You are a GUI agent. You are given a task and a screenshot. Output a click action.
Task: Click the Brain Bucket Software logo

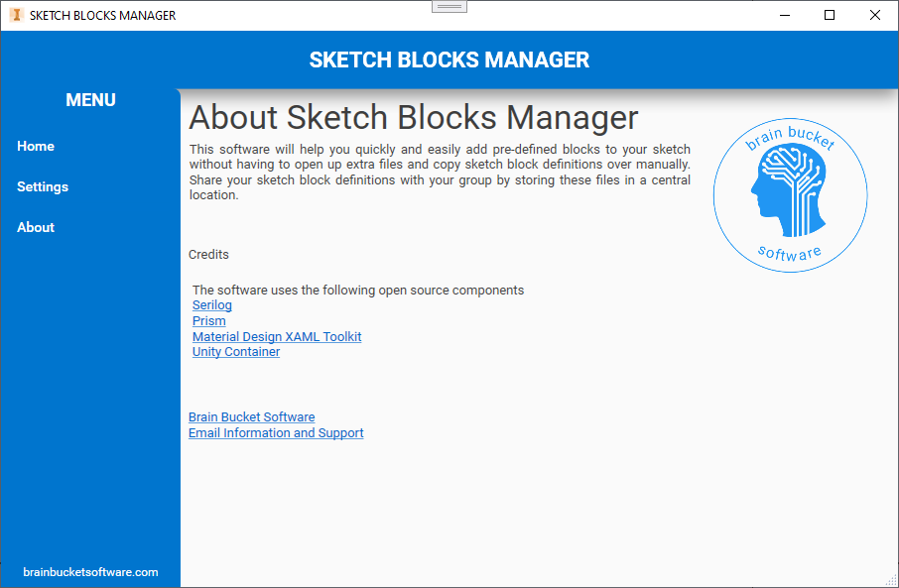click(x=790, y=196)
